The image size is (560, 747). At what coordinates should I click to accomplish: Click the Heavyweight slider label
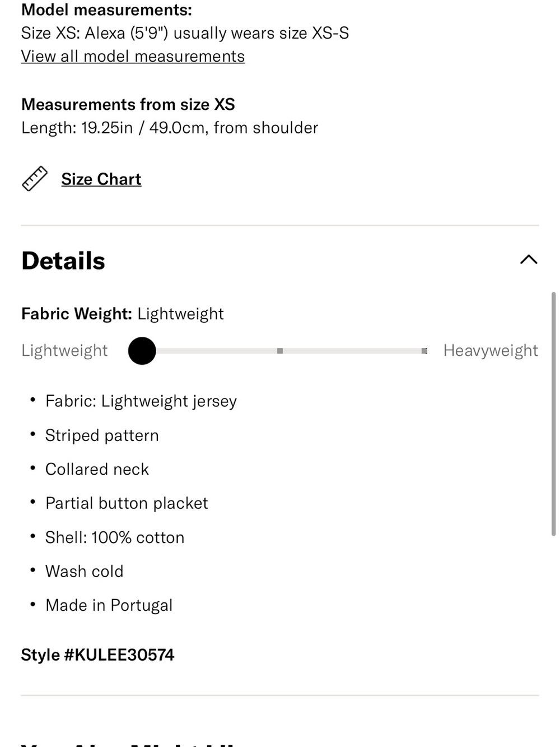(491, 351)
